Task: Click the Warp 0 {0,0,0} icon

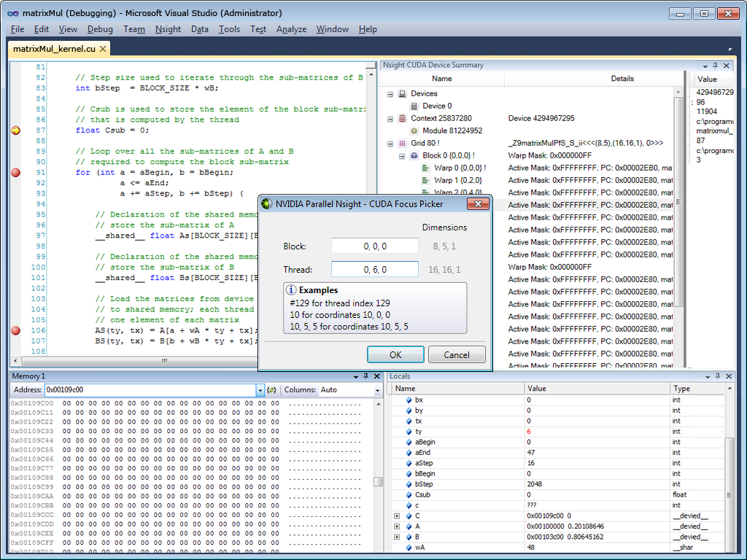Action: pos(427,168)
